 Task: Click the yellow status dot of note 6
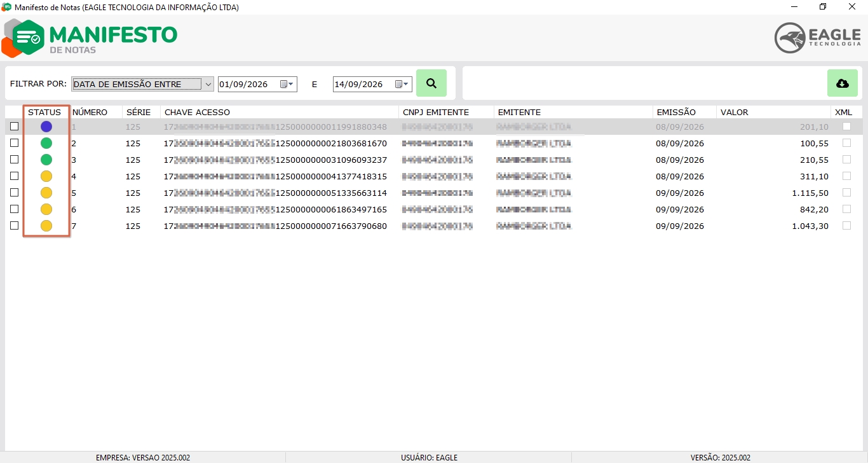pos(46,209)
